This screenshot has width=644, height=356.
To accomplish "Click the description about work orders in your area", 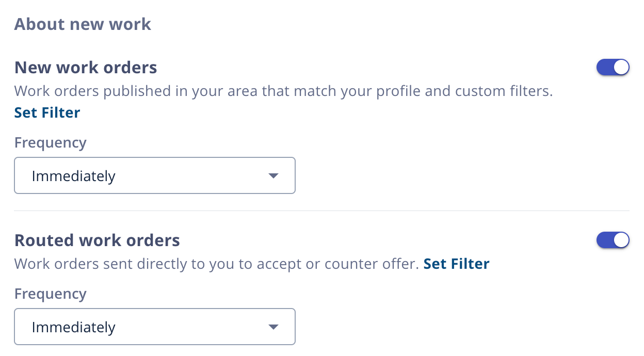I will [x=284, y=91].
